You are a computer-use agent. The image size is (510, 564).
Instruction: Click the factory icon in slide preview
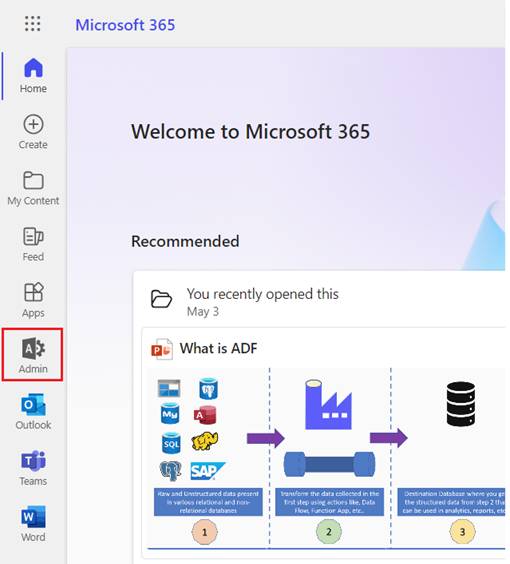click(328, 405)
